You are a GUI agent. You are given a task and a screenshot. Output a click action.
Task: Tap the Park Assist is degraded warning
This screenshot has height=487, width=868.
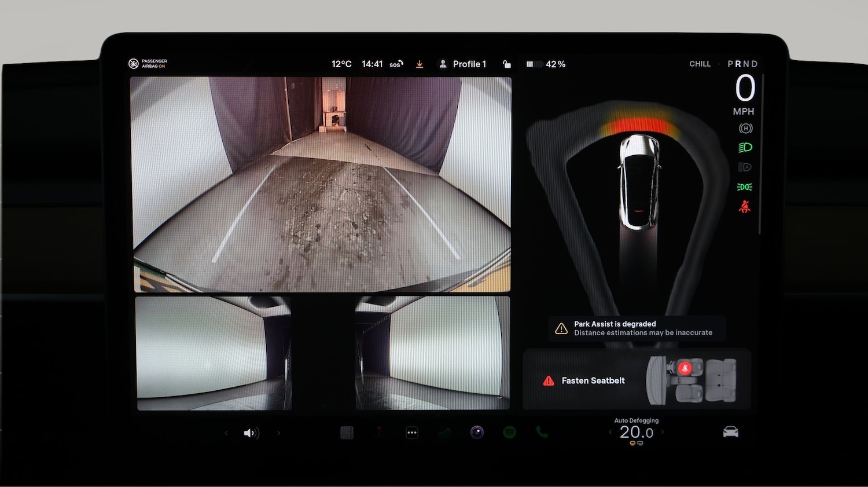[x=637, y=328]
